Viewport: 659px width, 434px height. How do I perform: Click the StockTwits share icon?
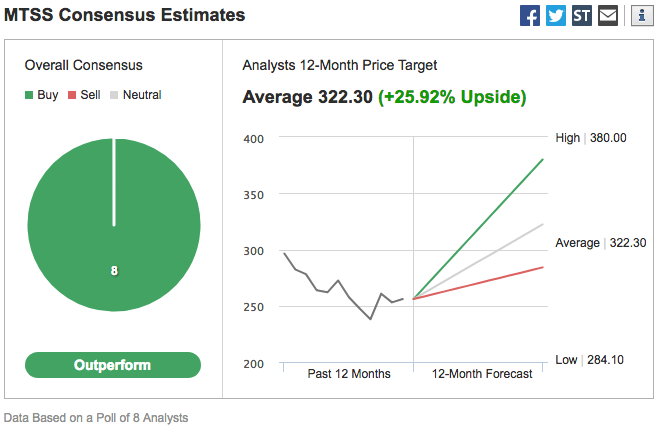pyautogui.click(x=582, y=16)
